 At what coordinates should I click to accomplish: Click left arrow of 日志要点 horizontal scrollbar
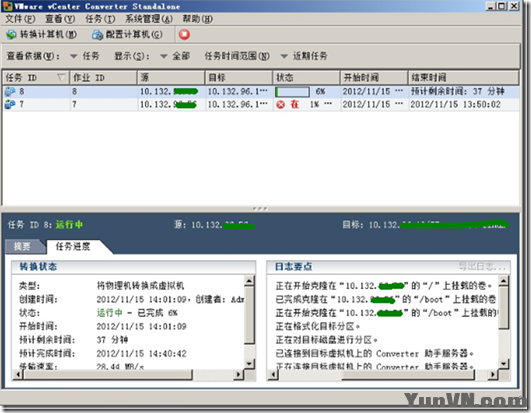[x=273, y=374]
